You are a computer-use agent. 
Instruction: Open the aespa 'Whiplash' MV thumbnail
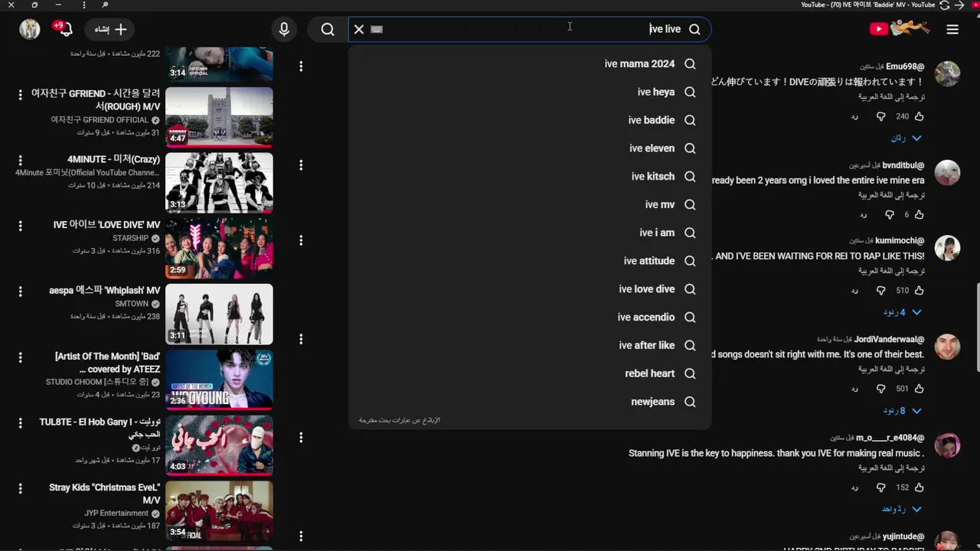[219, 314]
